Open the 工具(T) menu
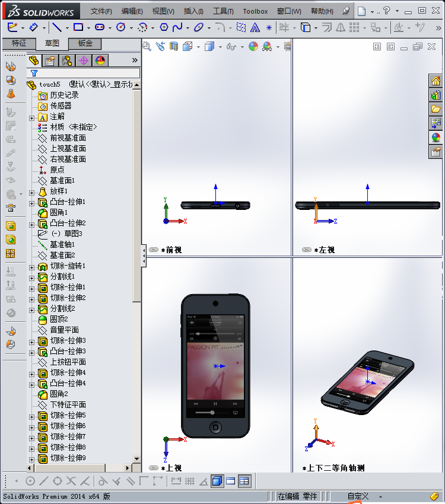The image size is (445, 504). tap(223, 11)
